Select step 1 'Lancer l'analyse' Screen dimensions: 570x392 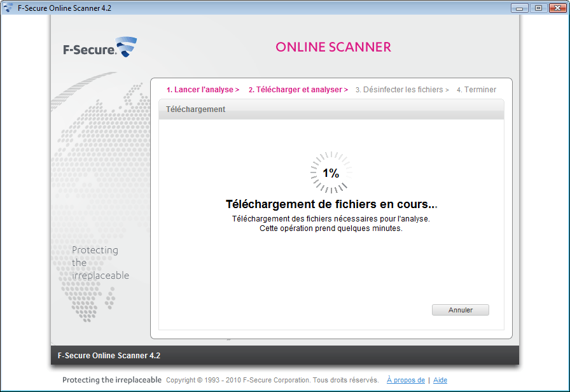click(203, 90)
